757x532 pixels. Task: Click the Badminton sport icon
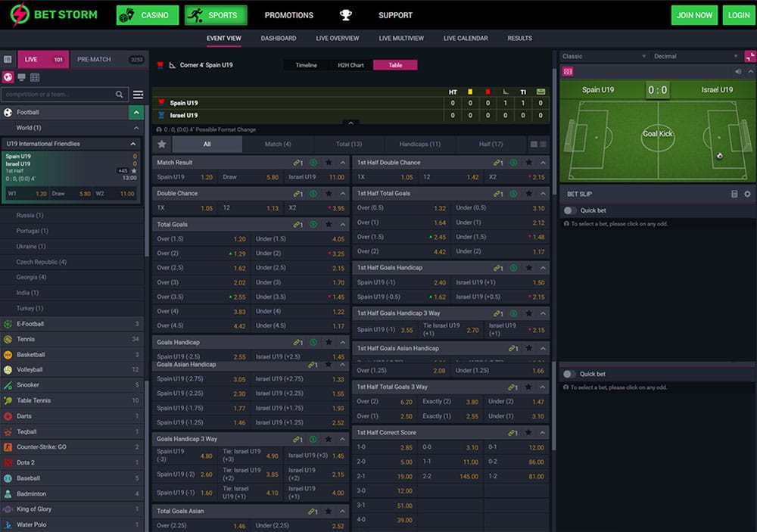[8, 494]
